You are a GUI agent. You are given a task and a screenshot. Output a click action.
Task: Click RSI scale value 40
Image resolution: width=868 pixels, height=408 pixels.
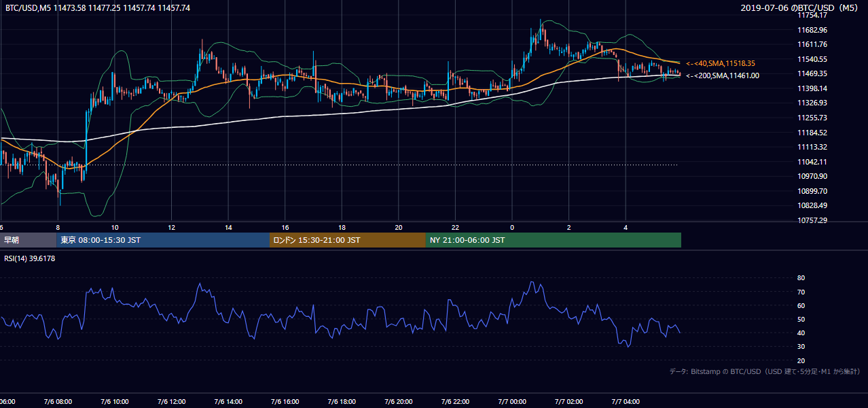tap(801, 333)
